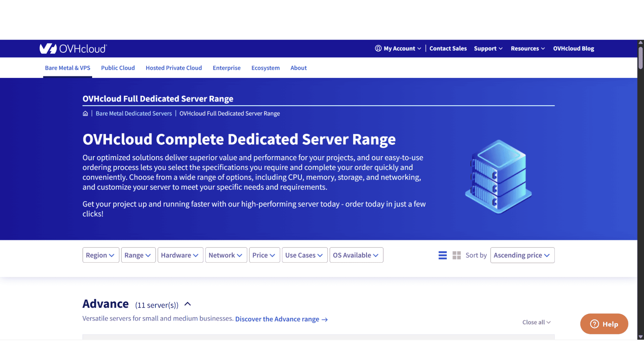Click the scrollbar up arrow
The image size is (644, 362).
[x=640, y=42]
